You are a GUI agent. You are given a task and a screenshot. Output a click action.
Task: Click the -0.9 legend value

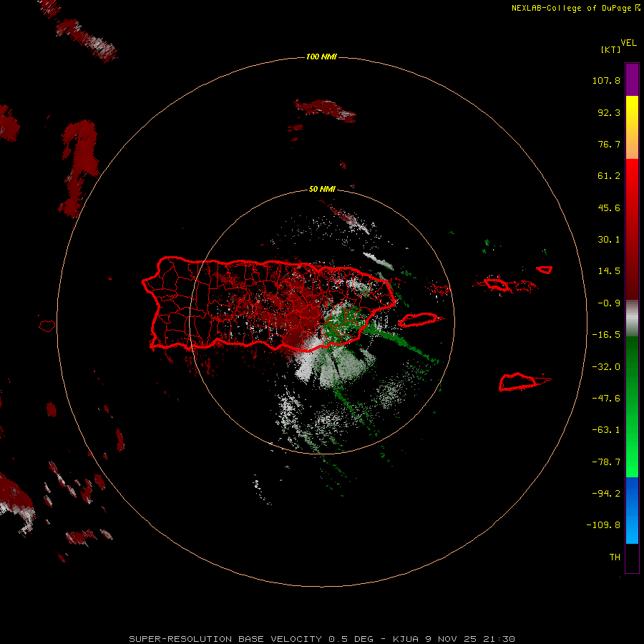point(609,303)
